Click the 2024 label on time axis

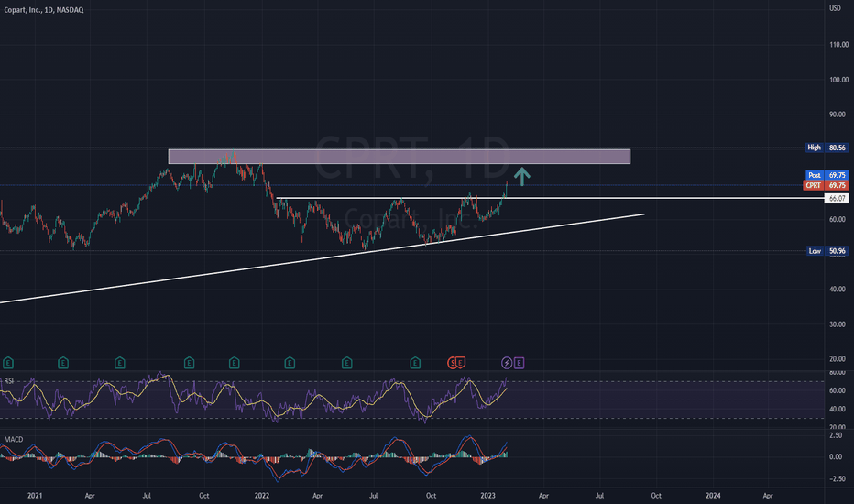coord(713,496)
